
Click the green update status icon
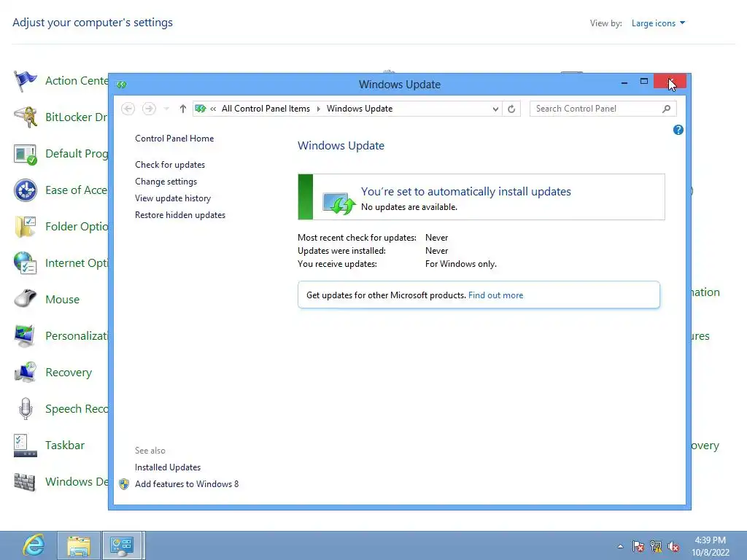click(x=338, y=204)
